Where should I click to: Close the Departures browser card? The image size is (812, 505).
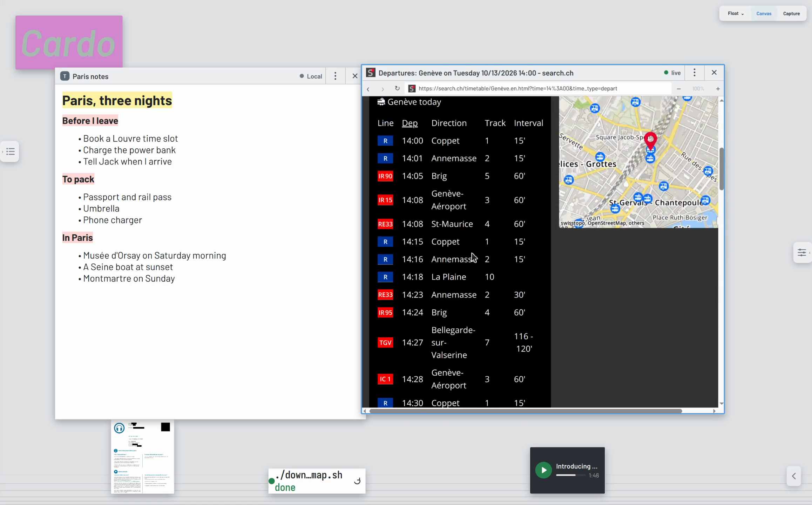click(714, 73)
